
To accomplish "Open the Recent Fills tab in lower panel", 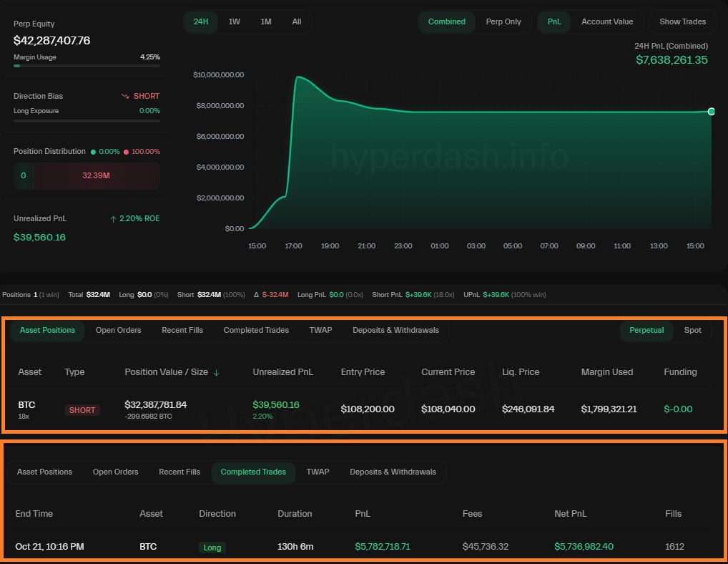I will (179, 472).
